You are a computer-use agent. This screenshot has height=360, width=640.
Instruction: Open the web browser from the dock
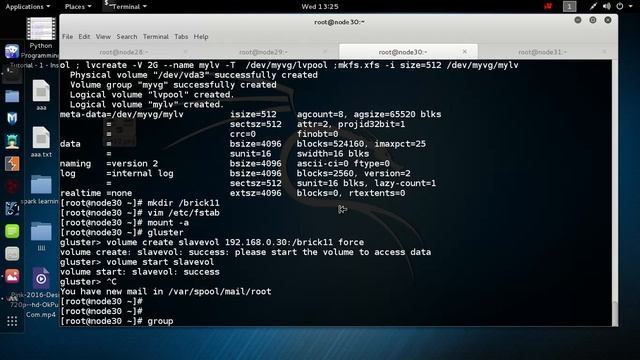coord(12,51)
